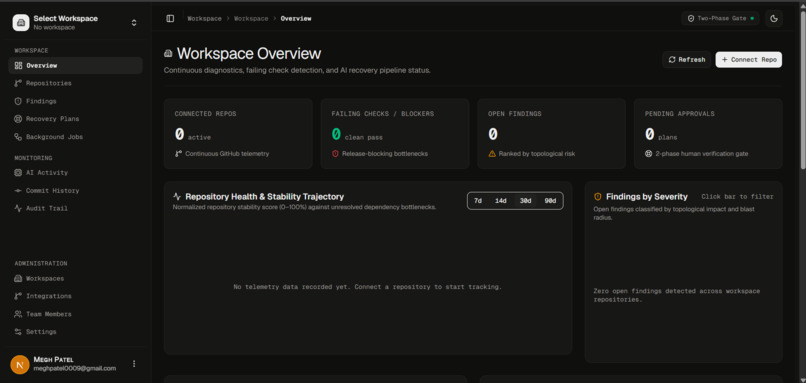806x383 pixels.
Task: Select the 90d time range
Action: click(550, 200)
